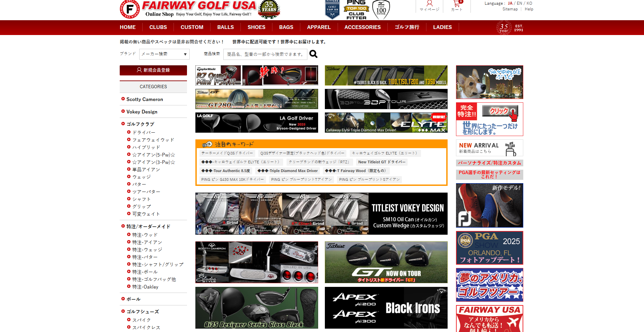Click keyword New Titleist GT ドライバー
The width and height of the screenshot is (644, 332).
point(382,162)
